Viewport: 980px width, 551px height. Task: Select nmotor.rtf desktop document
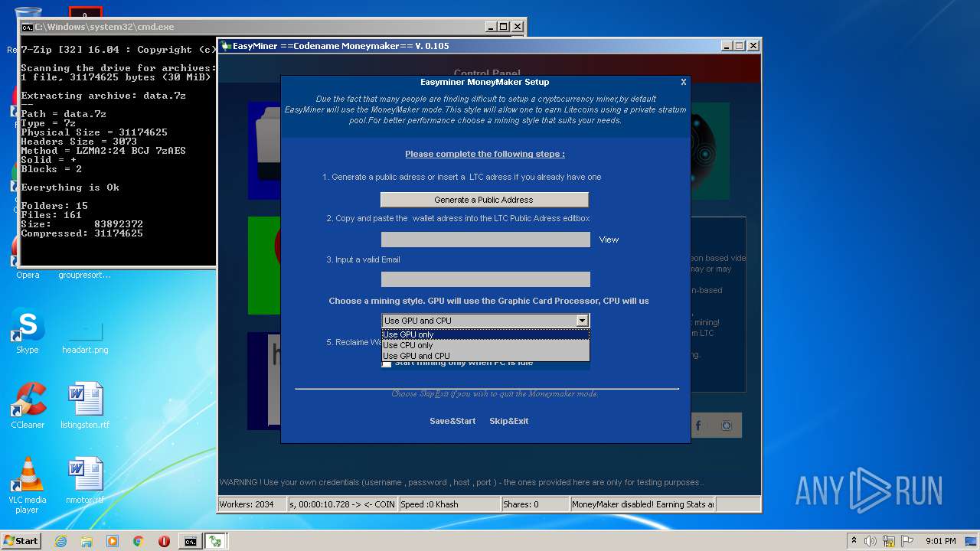(85, 481)
